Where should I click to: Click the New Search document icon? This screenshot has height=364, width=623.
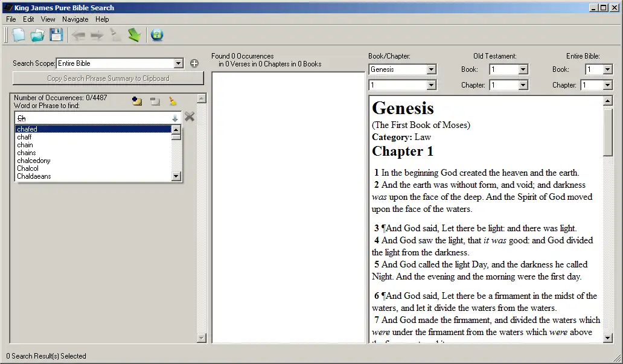18,35
